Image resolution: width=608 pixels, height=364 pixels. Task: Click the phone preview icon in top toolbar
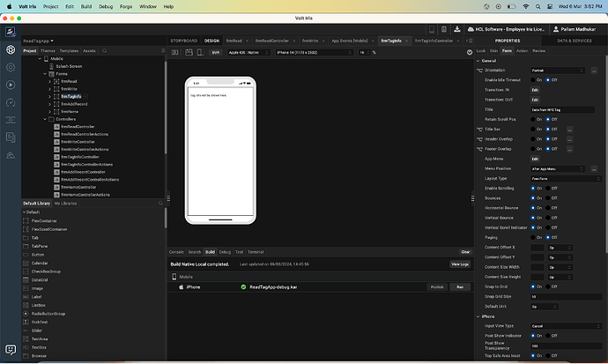coord(432,29)
